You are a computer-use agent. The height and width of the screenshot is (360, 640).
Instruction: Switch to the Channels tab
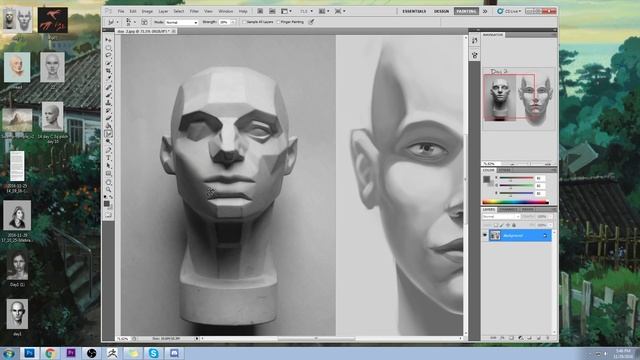click(x=508, y=209)
